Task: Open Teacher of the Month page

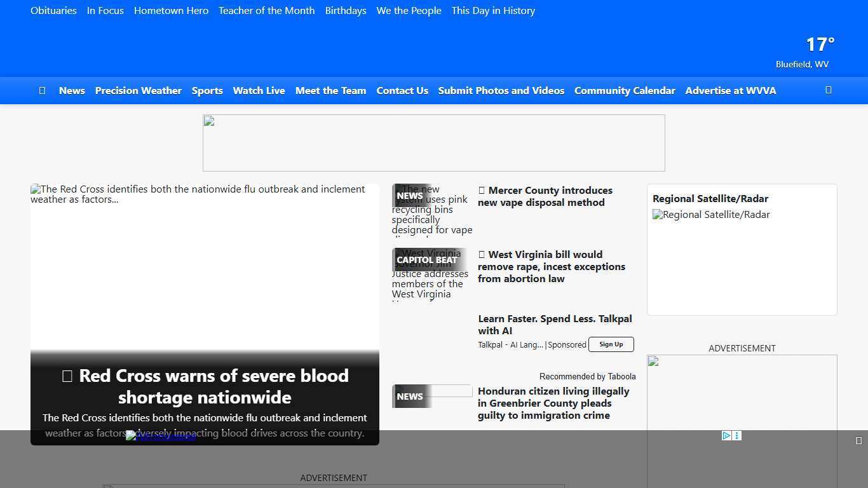Action: coord(266,10)
